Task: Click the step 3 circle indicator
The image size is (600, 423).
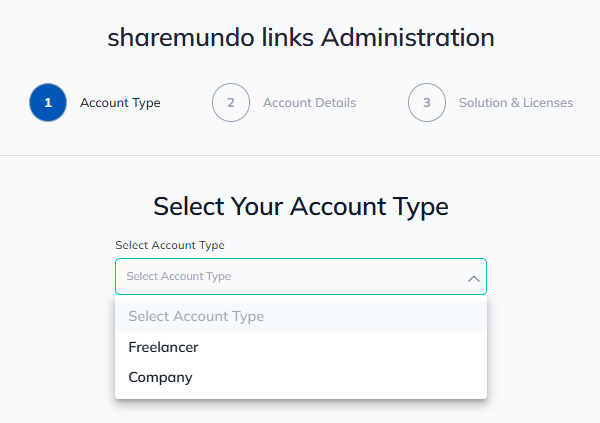Action: [x=426, y=103]
